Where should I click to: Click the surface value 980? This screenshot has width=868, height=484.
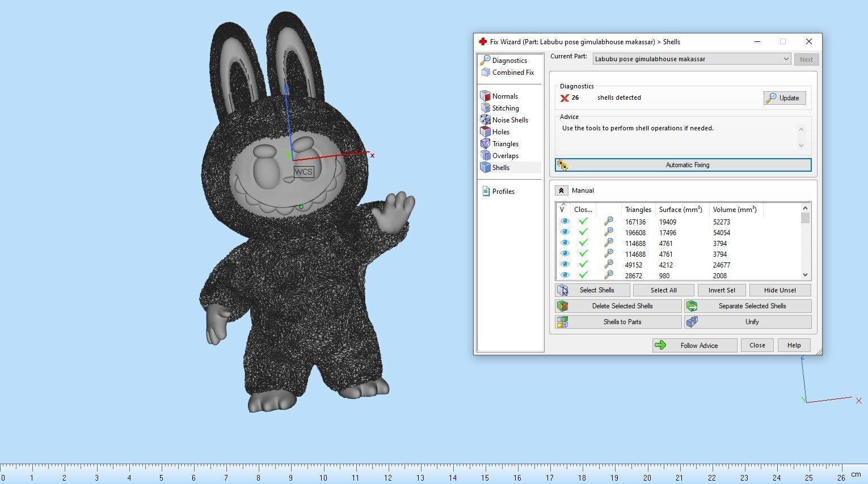tap(664, 276)
